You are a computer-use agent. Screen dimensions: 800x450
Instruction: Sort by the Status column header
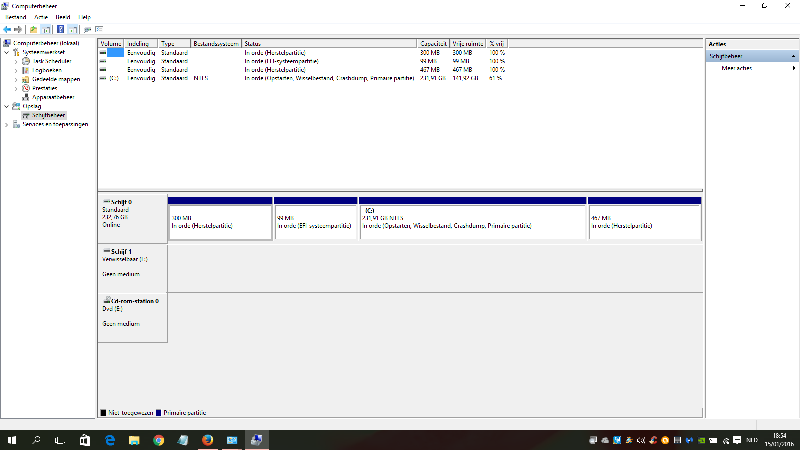click(328, 44)
